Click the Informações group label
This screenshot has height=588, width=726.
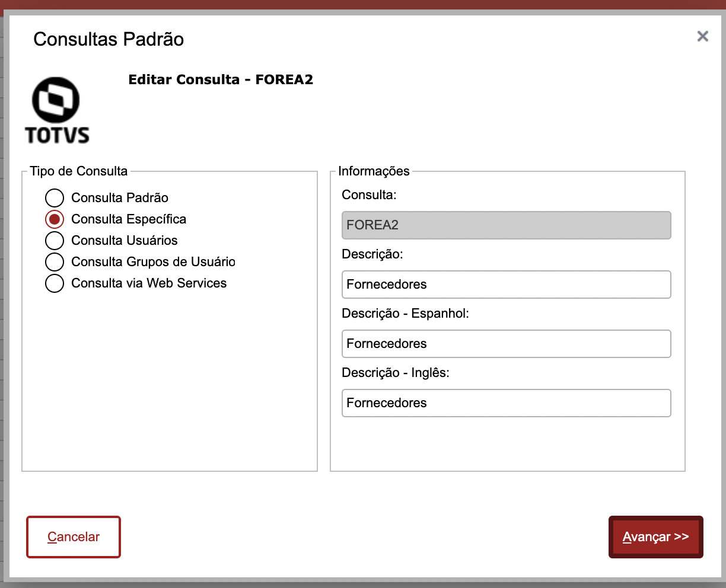[374, 171]
